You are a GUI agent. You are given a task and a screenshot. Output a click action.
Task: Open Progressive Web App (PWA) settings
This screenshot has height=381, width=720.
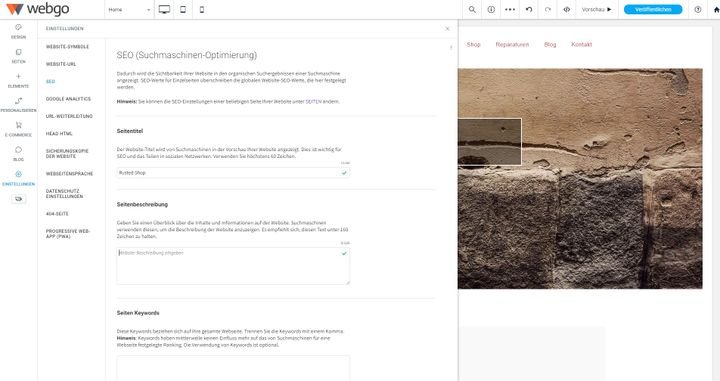pyautogui.click(x=68, y=234)
